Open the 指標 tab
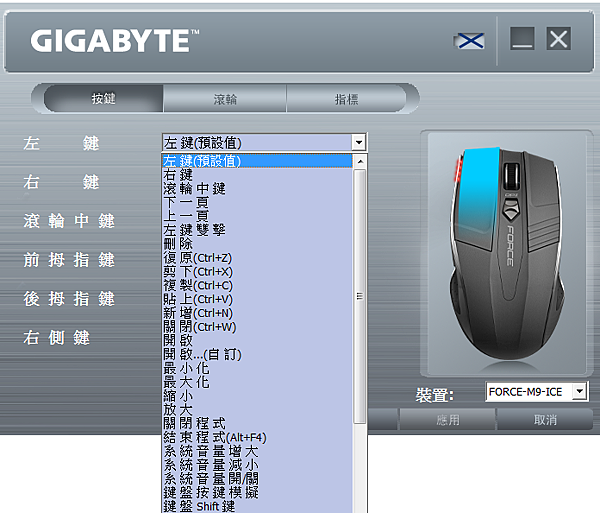This screenshot has width=600, height=513. coord(346,99)
